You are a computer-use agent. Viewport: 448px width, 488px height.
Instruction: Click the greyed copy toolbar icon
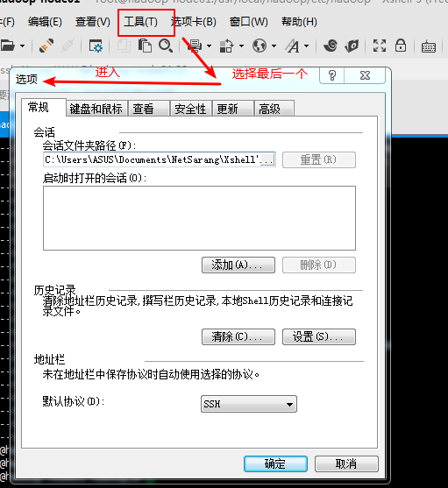(x=124, y=46)
